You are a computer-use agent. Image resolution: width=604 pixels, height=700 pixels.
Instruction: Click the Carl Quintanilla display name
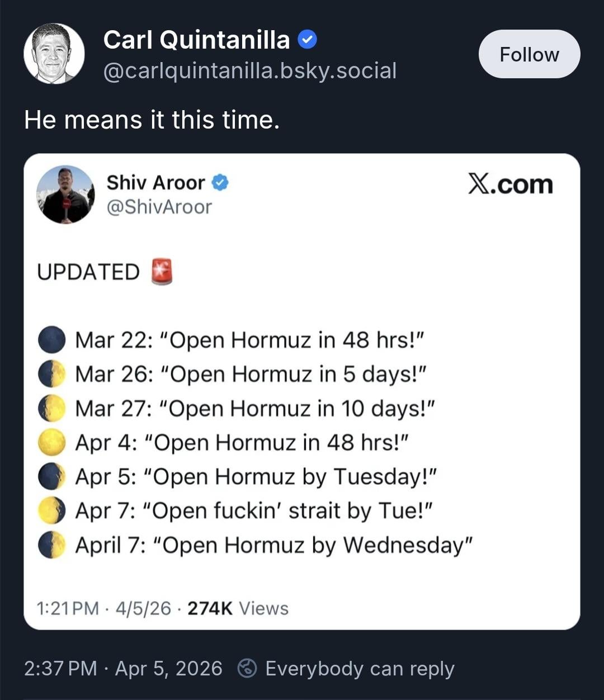pos(196,40)
